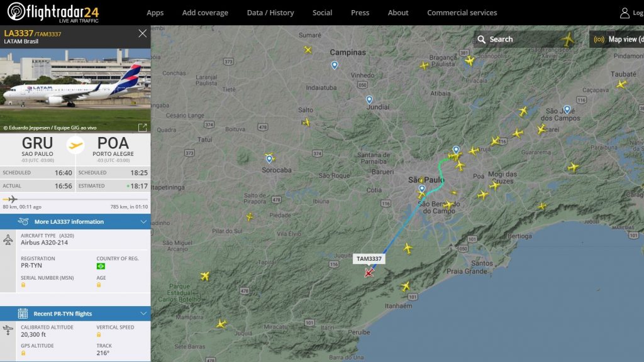Click the TAM3337 flight label on map
Viewport: 644px width, 362px height.
pyautogui.click(x=369, y=258)
